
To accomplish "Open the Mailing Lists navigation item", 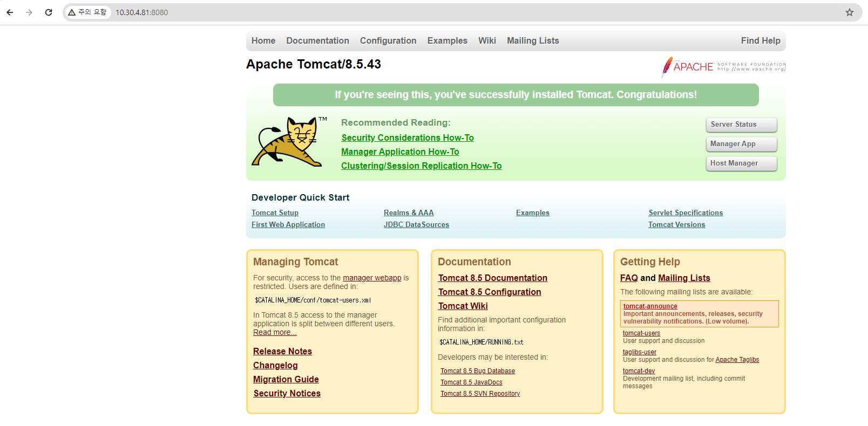I will pos(533,41).
